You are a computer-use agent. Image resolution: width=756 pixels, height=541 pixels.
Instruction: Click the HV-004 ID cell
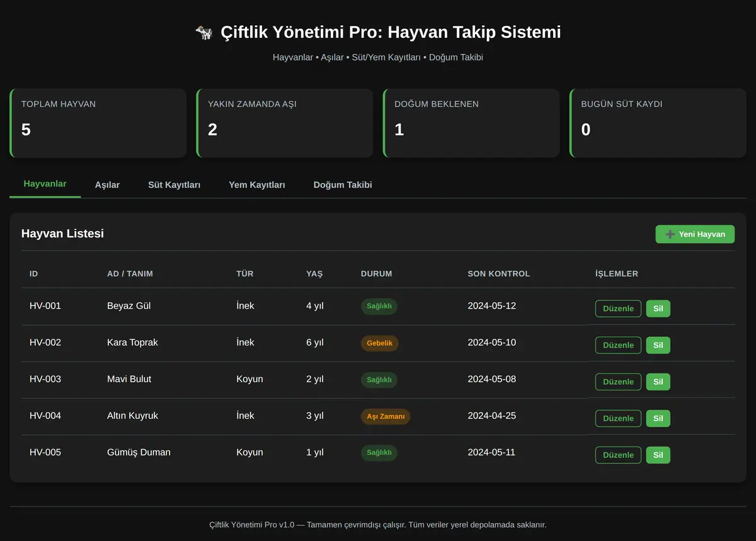[x=45, y=416]
